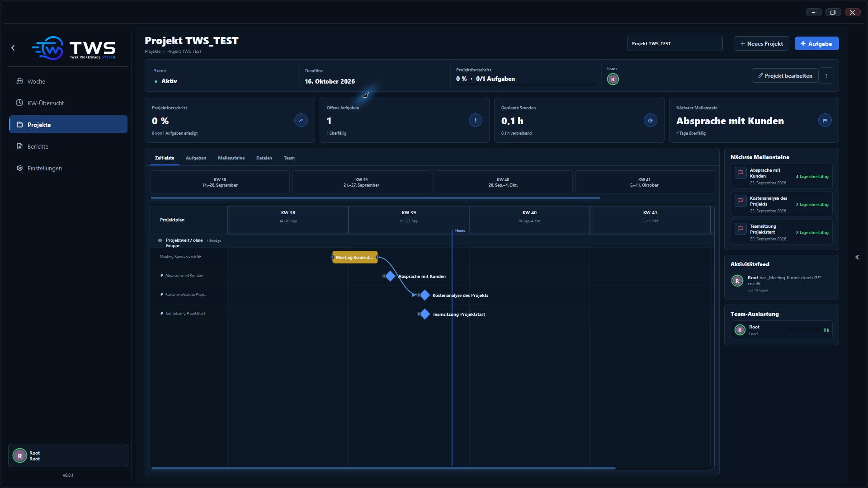The width and height of the screenshot is (868, 488).
Task: Click the Offene Aufgaben alert icon
Action: click(x=475, y=121)
